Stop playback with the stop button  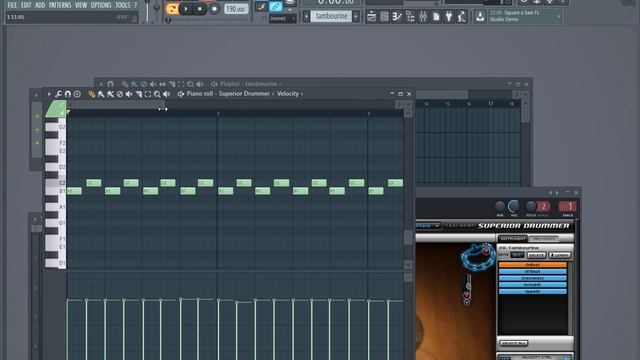[x=200, y=9]
